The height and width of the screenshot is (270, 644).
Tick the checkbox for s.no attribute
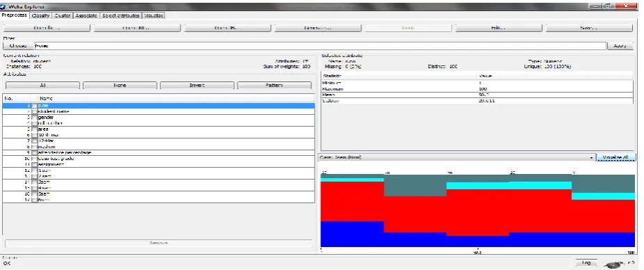[x=35, y=106]
